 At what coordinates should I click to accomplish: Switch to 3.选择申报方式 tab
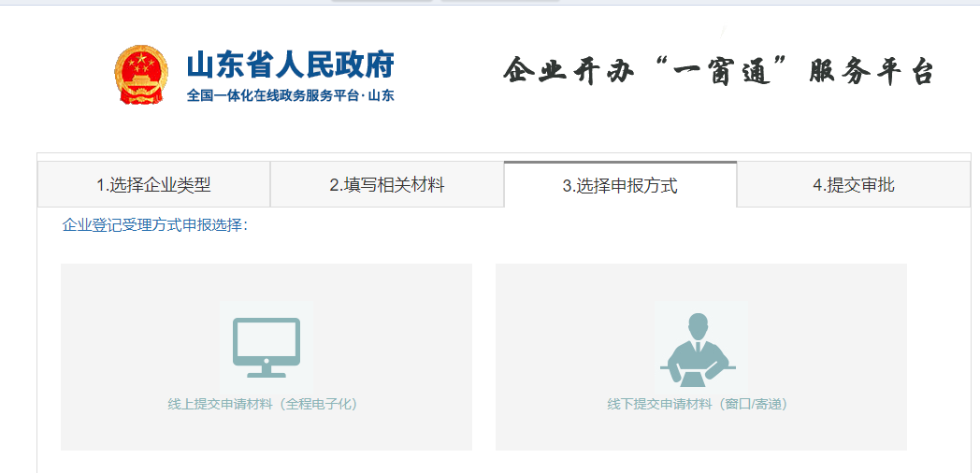[x=619, y=186]
